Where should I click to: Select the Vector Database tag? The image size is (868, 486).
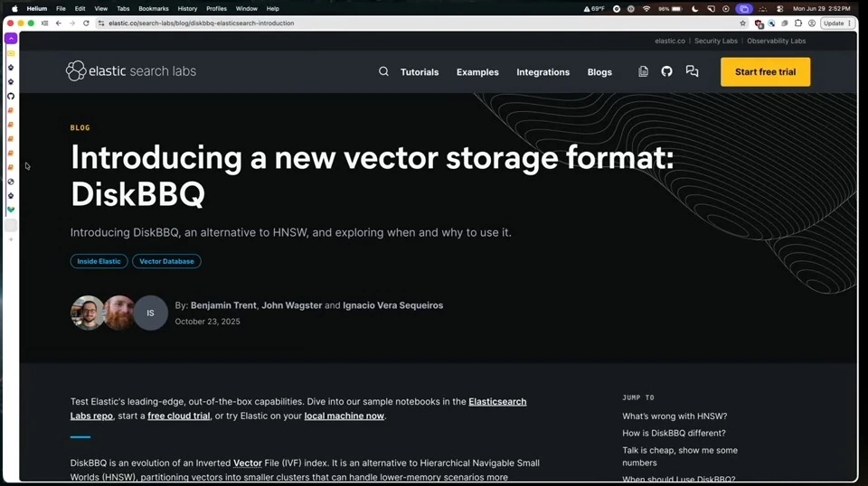coord(166,261)
